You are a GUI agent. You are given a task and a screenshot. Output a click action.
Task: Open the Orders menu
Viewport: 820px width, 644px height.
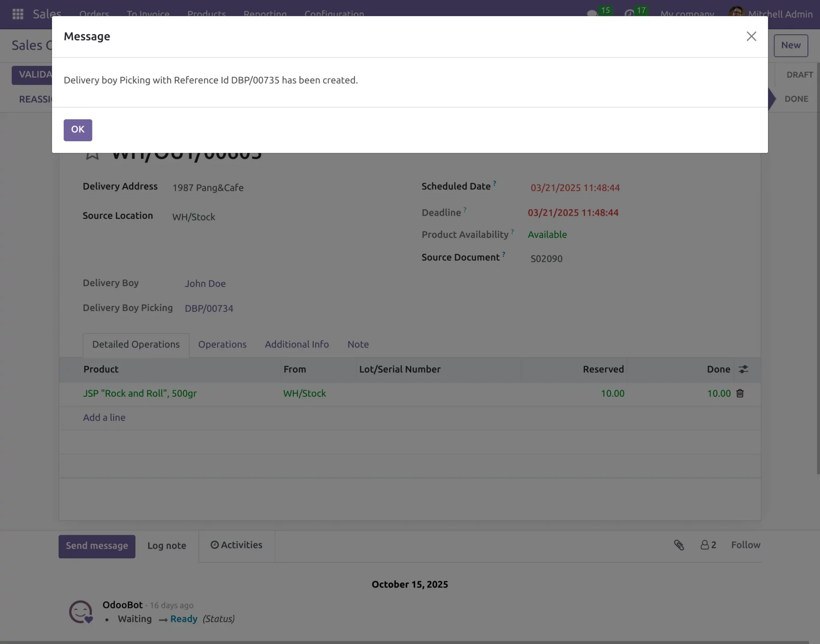click(94, 14)
